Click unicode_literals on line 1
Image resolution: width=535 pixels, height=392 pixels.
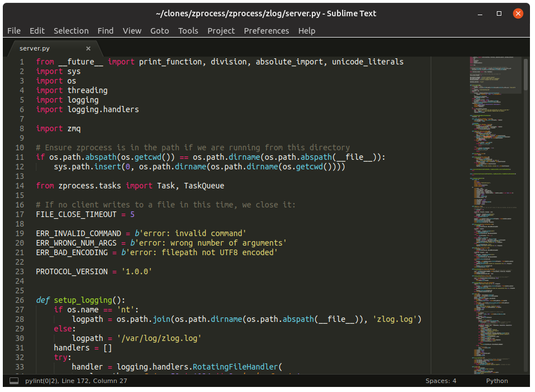(x=368, y=62)
